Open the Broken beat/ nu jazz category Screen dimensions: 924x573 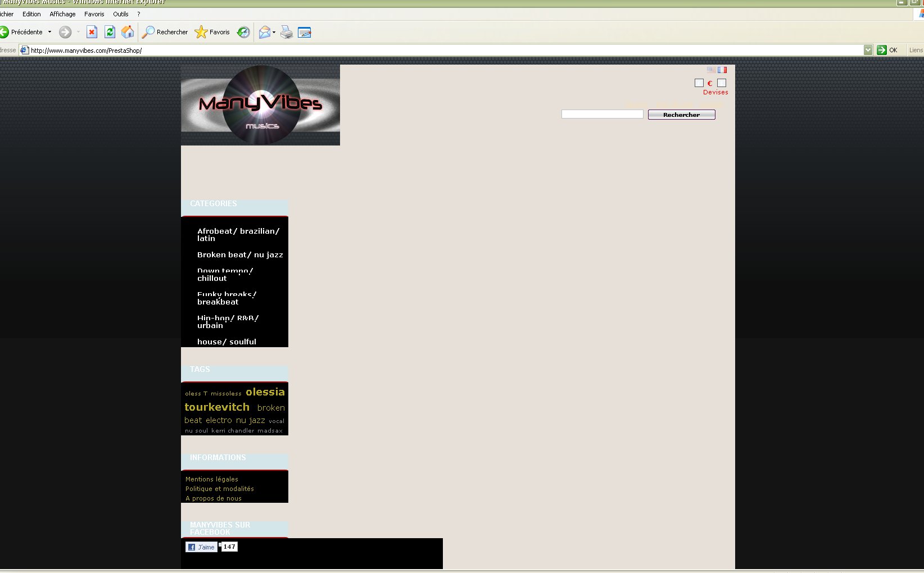click(240, 255)
